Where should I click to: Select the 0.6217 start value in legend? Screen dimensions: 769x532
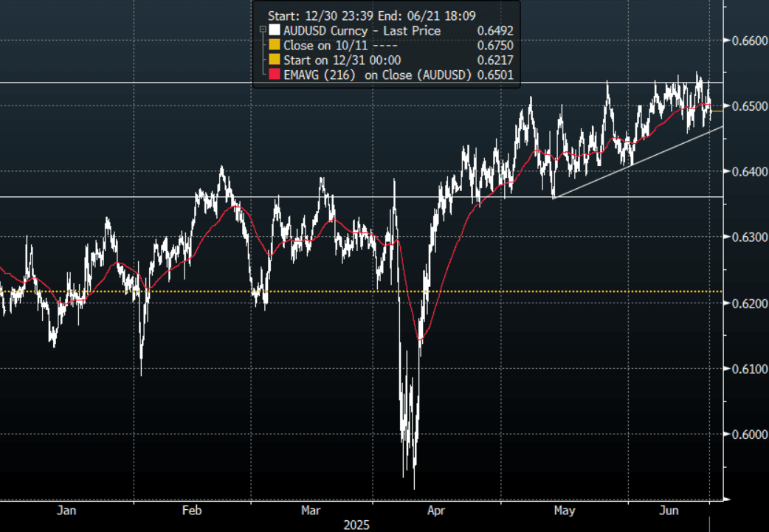495,60
